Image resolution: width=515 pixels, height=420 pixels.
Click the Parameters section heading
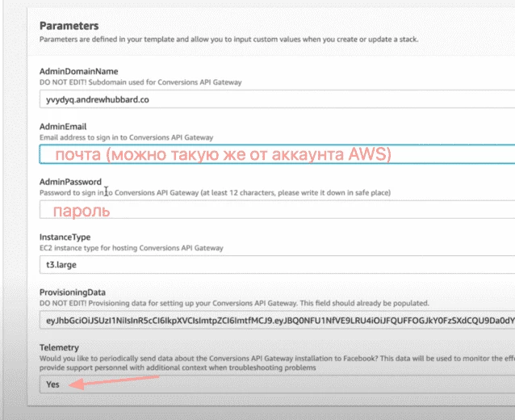(x=69, y=26)
